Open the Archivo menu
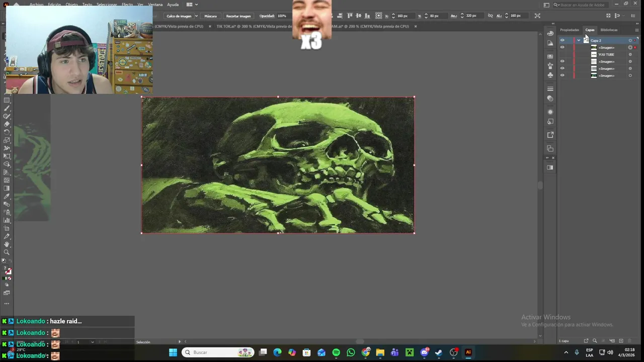This screenshot has height=362, width=644. [x=36, y=5]
